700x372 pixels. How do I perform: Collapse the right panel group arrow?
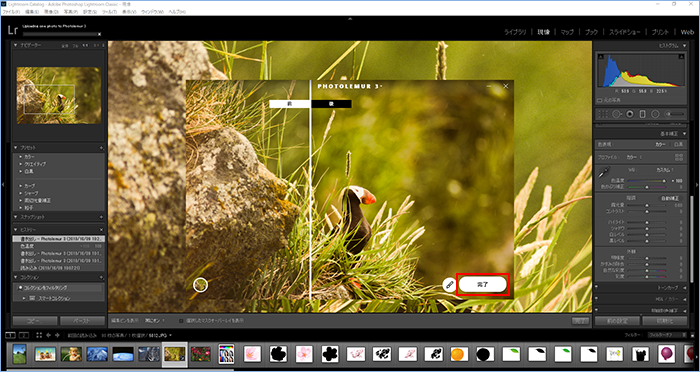pos(697,184)
